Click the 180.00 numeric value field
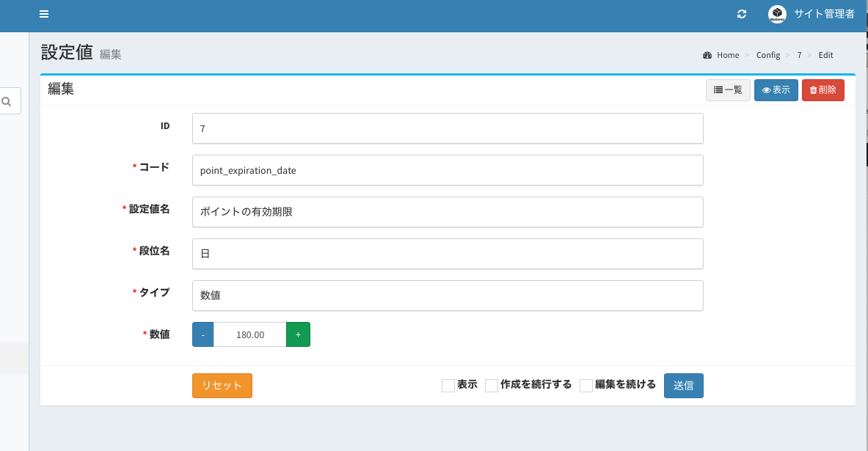This screenshot has width=868, height=451. tap(249, 334)
